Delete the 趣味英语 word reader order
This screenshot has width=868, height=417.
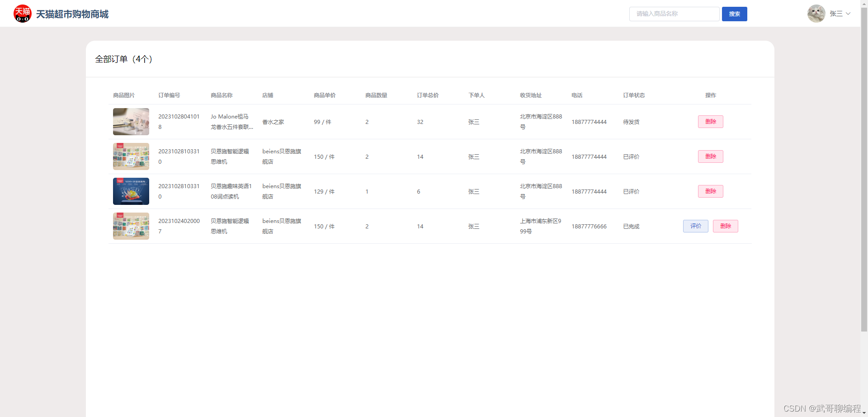[710, 191]
